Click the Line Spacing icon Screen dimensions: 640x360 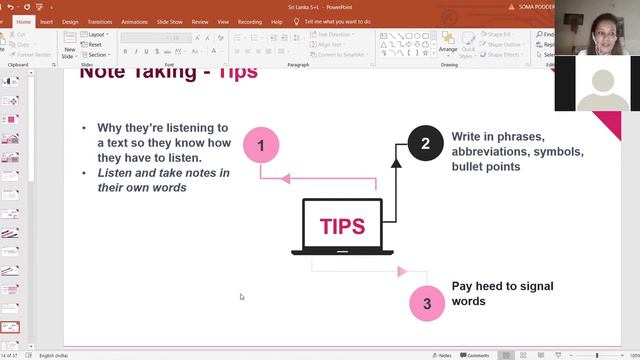pyautogui.click(x=298, y=38)
